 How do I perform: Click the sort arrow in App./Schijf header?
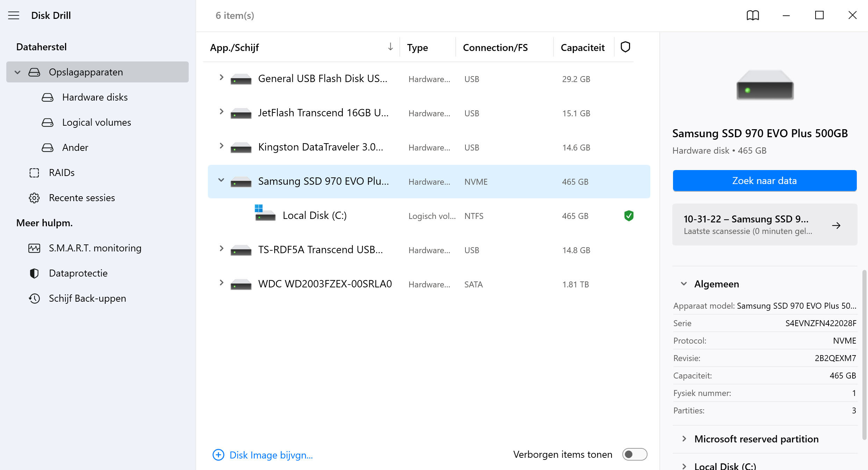tap(390, 47)
